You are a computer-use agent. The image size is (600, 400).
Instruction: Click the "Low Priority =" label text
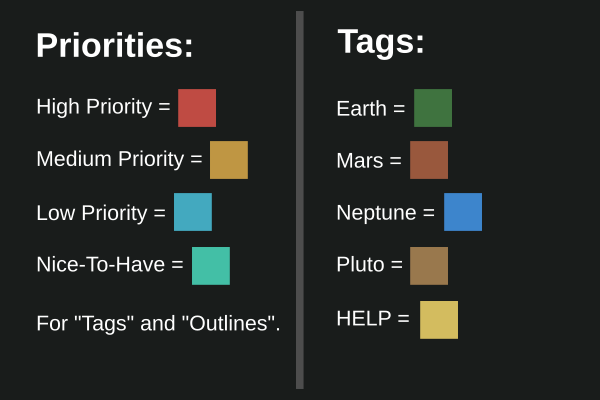(x=101, y=213)
